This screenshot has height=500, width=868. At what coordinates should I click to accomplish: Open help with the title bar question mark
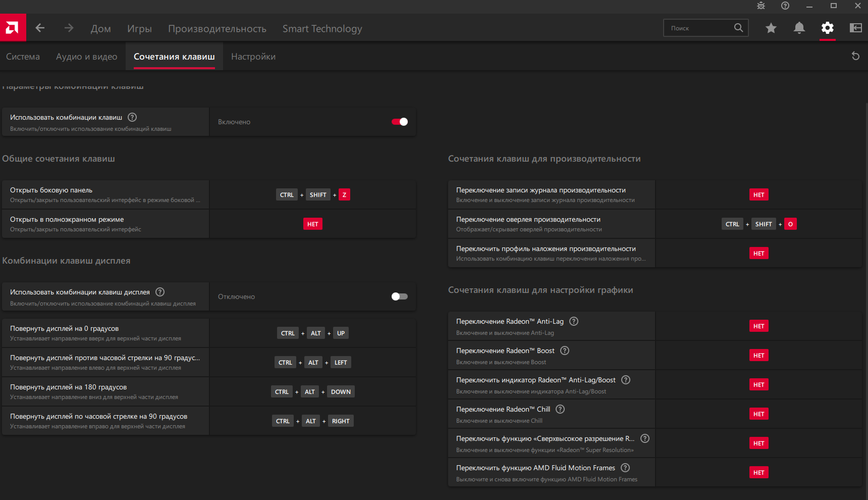pyautogui.click(x=785, y=6)
